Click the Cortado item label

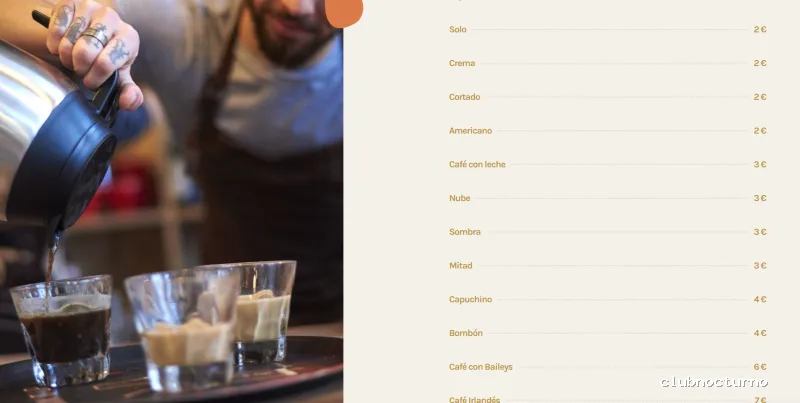coord(464,97)
